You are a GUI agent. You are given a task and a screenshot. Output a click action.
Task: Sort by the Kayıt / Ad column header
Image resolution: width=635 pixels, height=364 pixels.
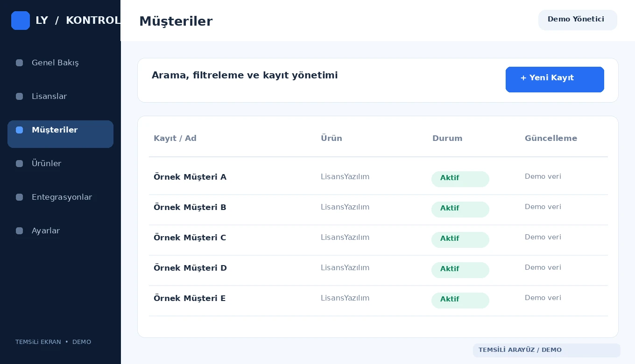pos(175,138)
